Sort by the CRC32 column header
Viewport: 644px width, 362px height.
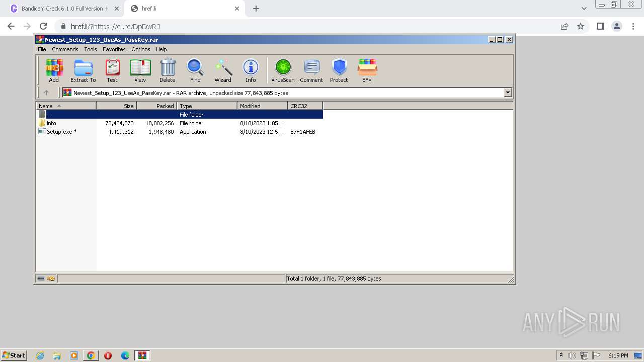(x=305, y=106)
